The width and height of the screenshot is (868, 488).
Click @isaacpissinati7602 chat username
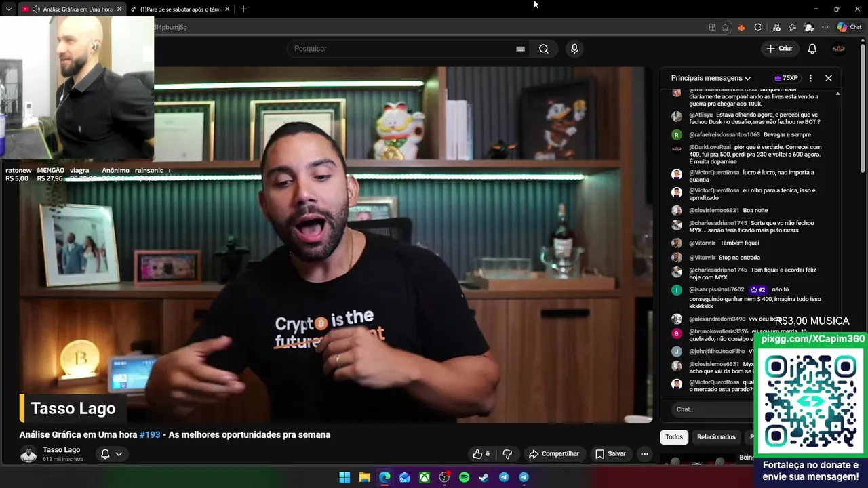[716, 289]
